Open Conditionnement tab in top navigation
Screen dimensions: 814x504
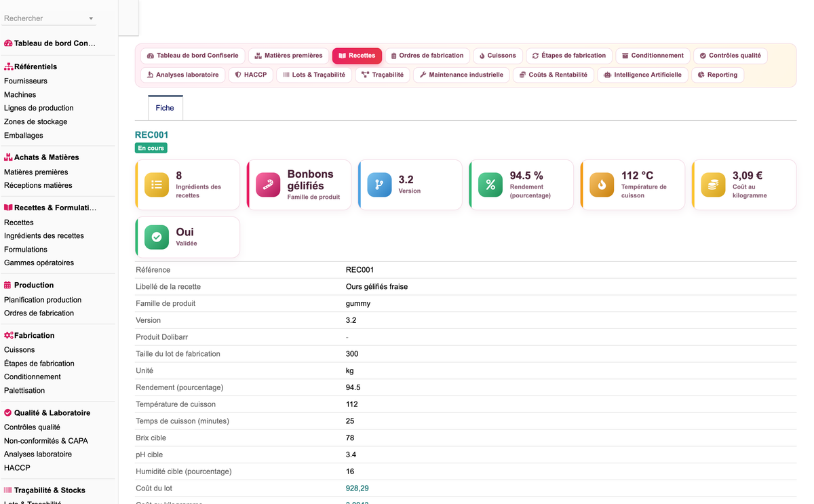click(x=653, y=56)
